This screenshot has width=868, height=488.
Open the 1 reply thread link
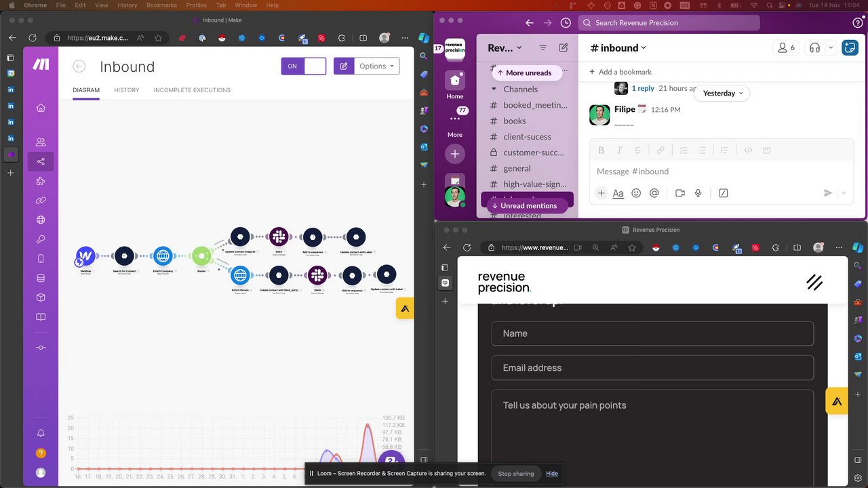[x=643, y=88]
